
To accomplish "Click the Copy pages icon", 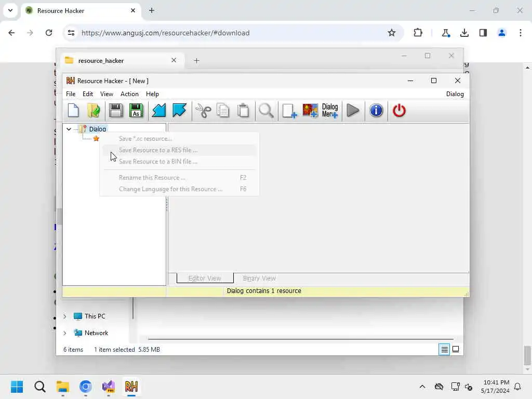I will (x=223, y=111).
